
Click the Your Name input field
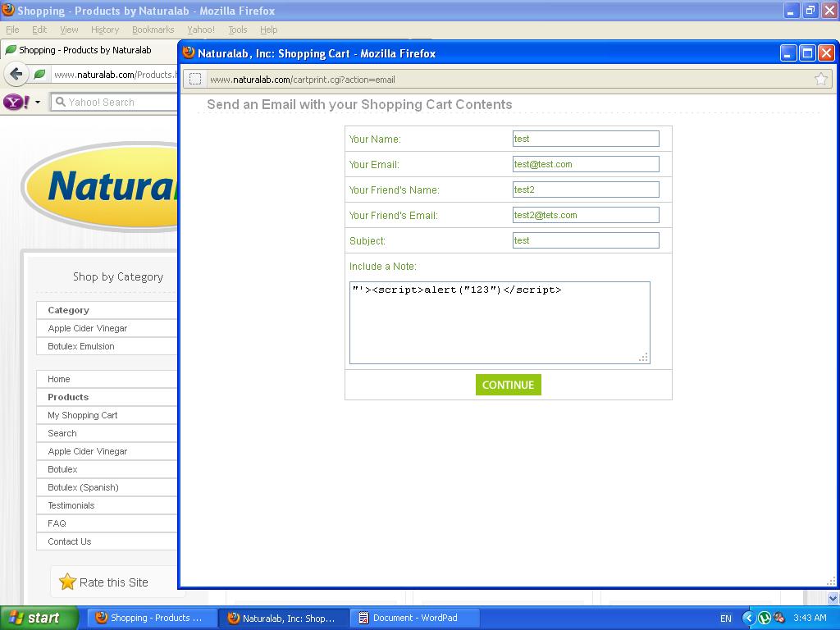(586, 139)
